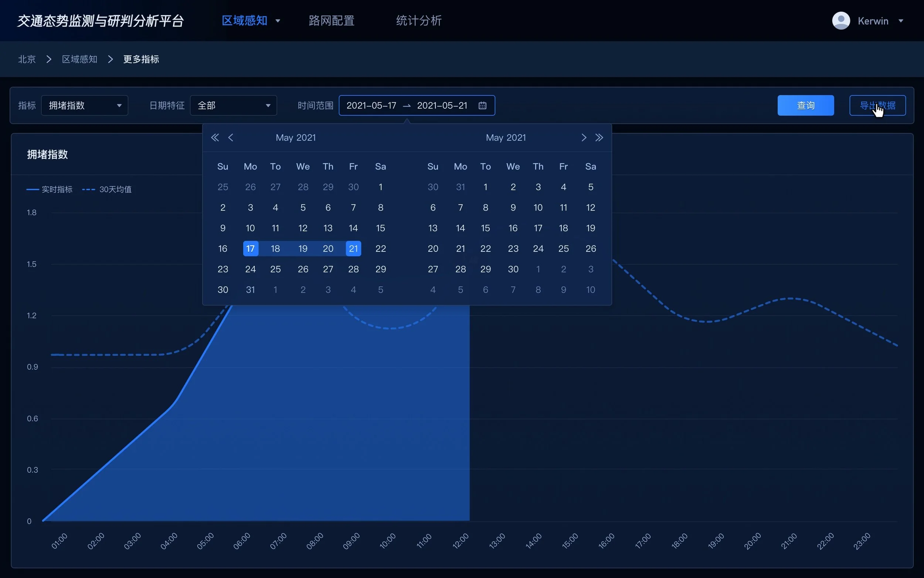
Task: Click the breadcrumb arrow after 区域感知
Action: (111, 59)
